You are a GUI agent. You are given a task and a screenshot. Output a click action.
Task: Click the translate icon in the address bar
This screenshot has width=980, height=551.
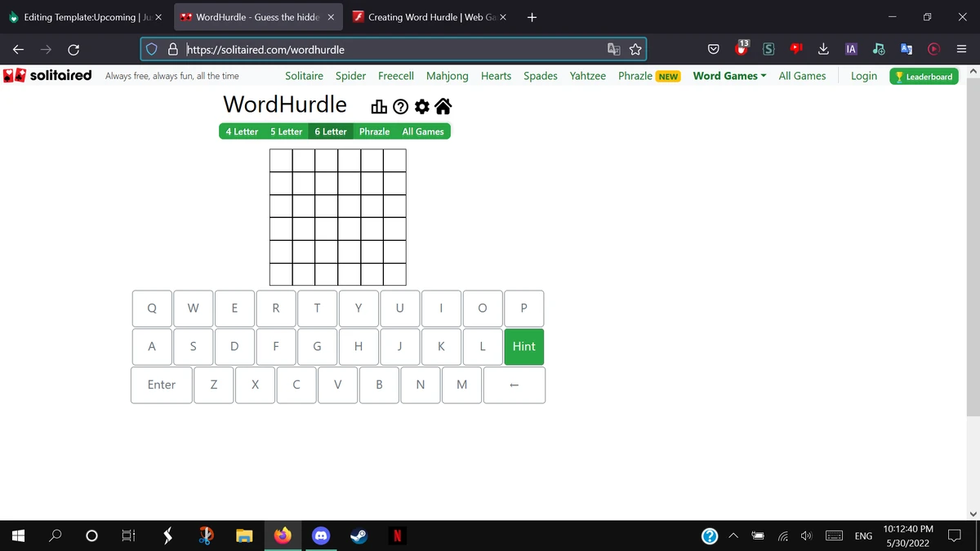click(613, 49)
